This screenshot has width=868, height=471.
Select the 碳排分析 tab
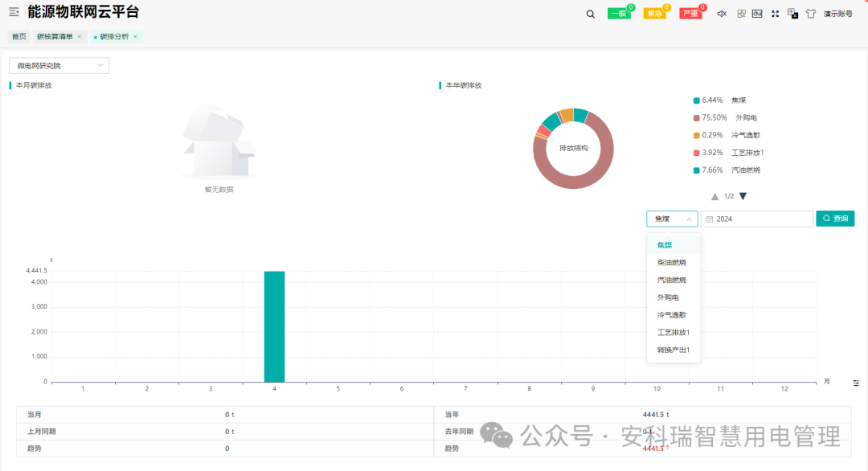click(114, 36)
